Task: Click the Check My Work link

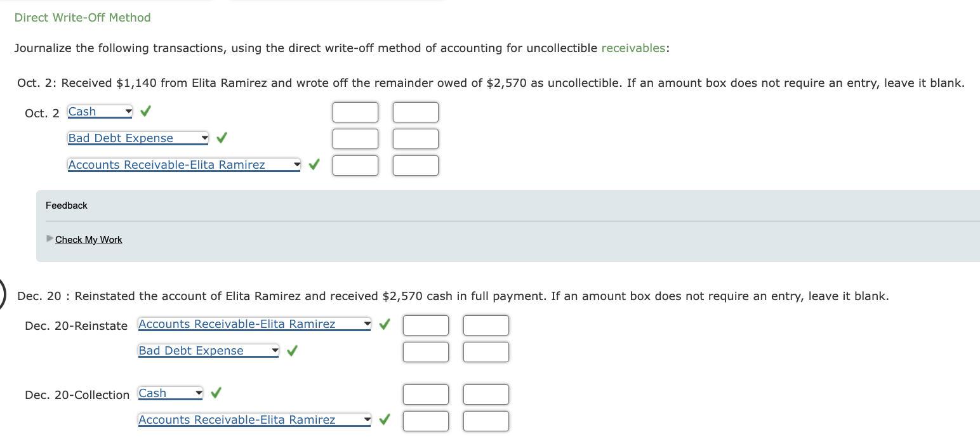Action: point(88,239)
